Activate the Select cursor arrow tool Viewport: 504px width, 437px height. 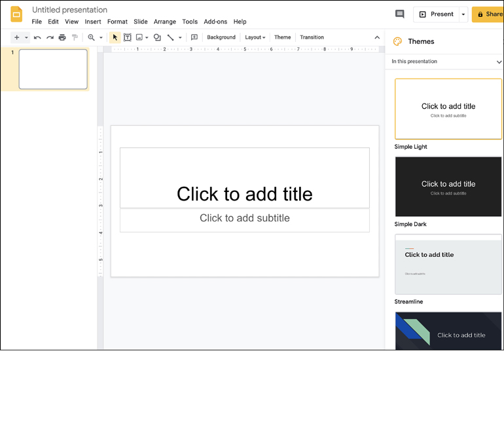pyautogui.click(x=115, y=37)
